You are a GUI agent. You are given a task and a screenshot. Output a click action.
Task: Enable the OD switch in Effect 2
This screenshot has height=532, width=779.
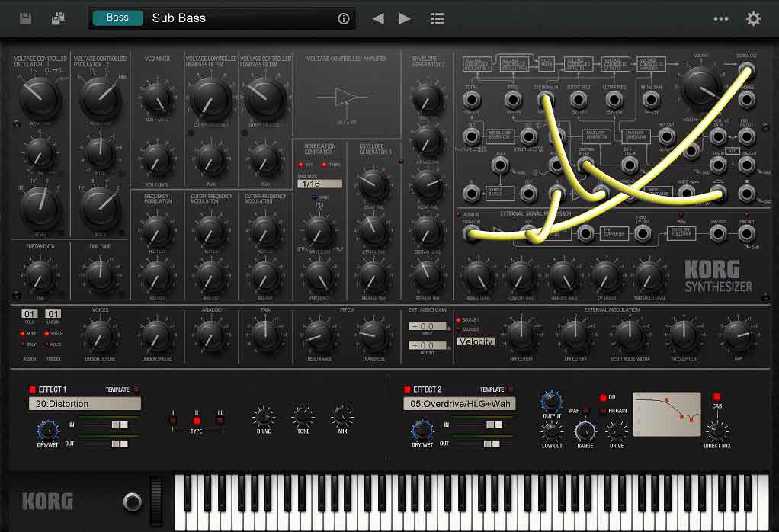pos(603,397)
